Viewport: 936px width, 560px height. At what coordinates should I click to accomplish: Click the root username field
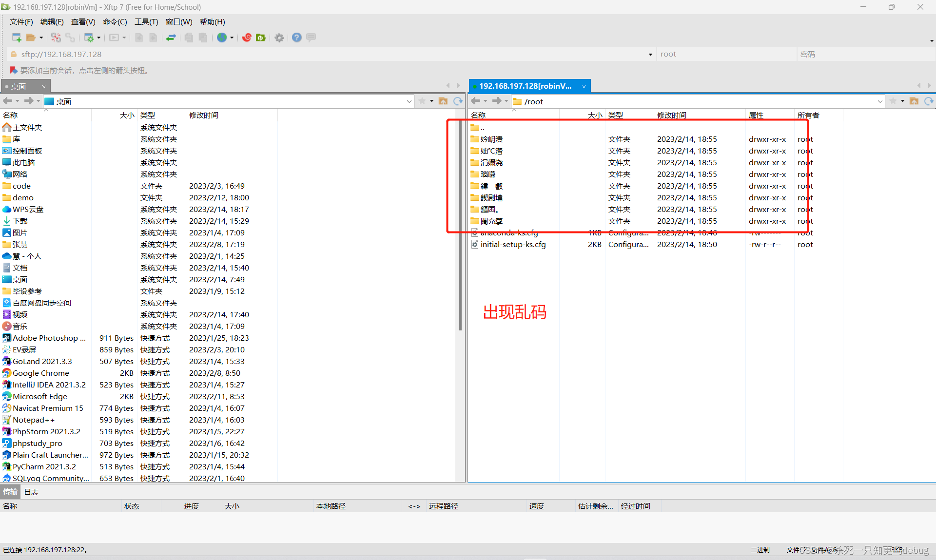726,54
